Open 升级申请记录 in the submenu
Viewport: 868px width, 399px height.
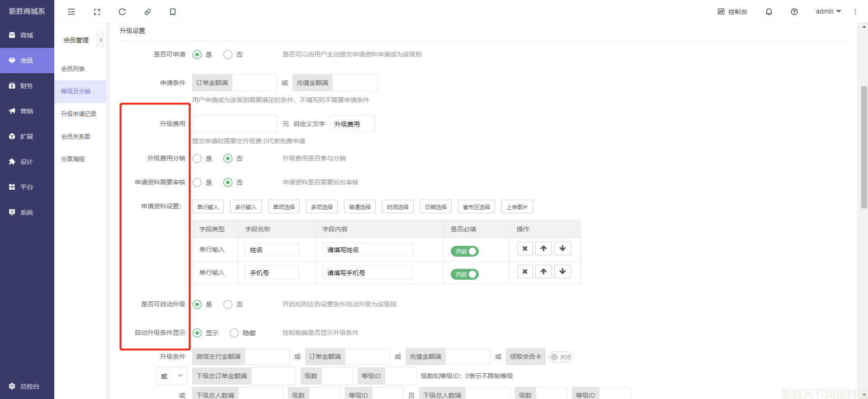point(79,114)
